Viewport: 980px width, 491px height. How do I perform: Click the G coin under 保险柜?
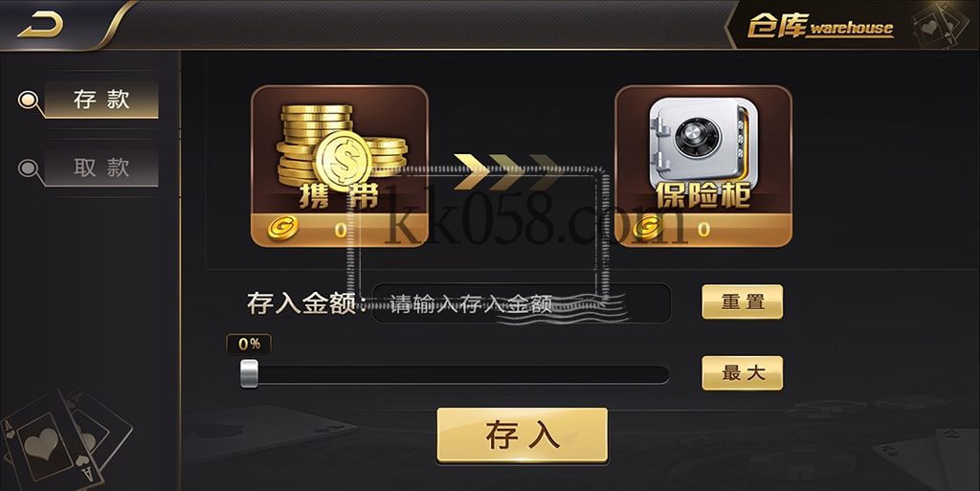[648, 228]
